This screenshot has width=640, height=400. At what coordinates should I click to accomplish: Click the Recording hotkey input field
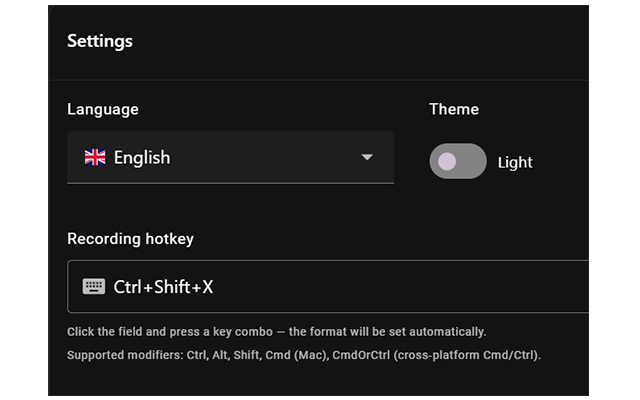330,287
